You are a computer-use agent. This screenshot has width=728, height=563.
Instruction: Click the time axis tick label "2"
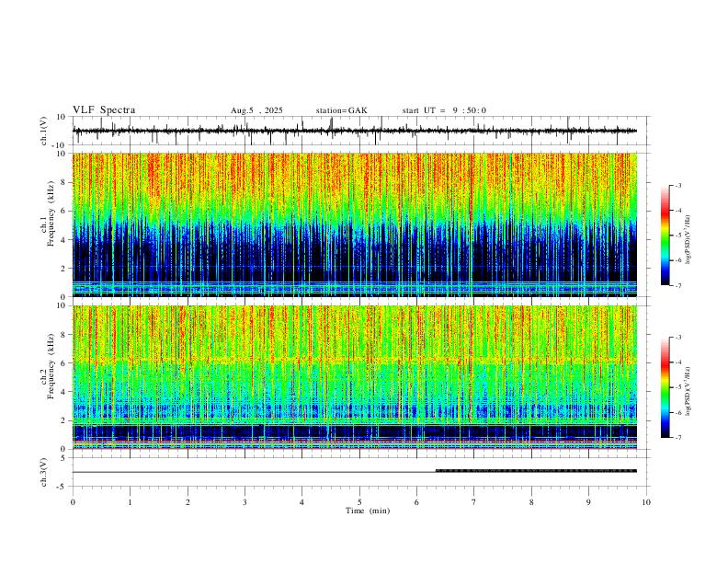188,502
